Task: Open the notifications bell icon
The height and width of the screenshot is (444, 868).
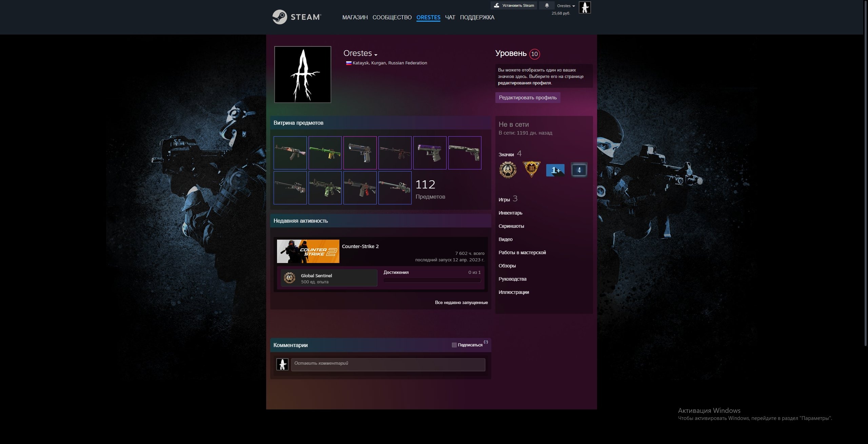Action: pos(547,5)
